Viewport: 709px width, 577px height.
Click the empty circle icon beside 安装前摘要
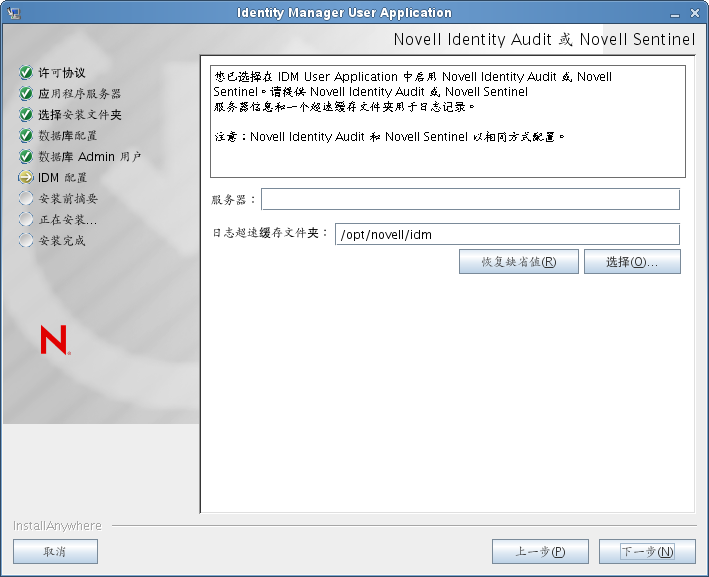26,198
